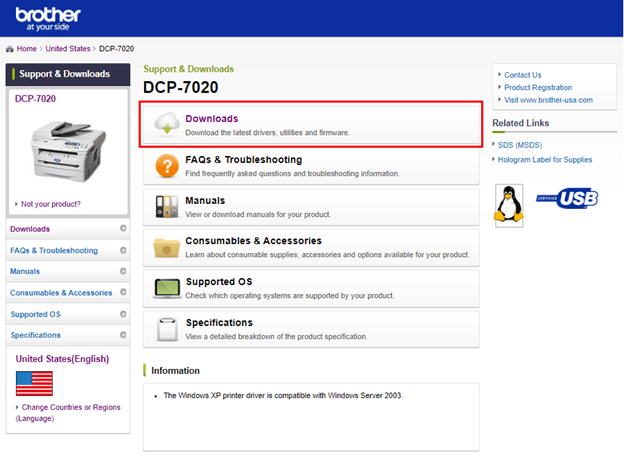
Task: Click the Certified USB logo
Action: [567, 198]
